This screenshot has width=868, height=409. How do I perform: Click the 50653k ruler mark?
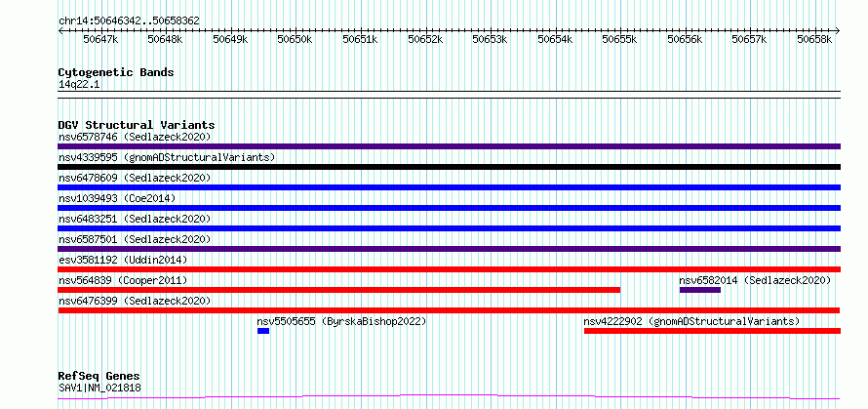point(490,39)
